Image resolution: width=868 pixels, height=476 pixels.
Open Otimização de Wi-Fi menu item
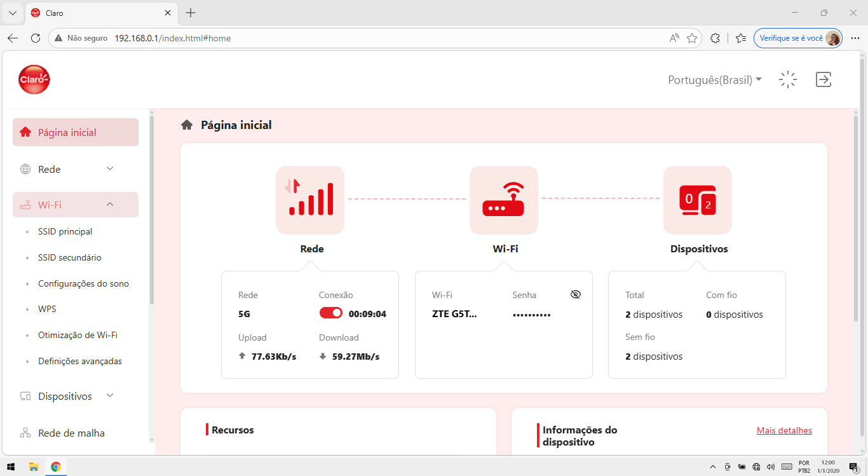tap(78, 335)
